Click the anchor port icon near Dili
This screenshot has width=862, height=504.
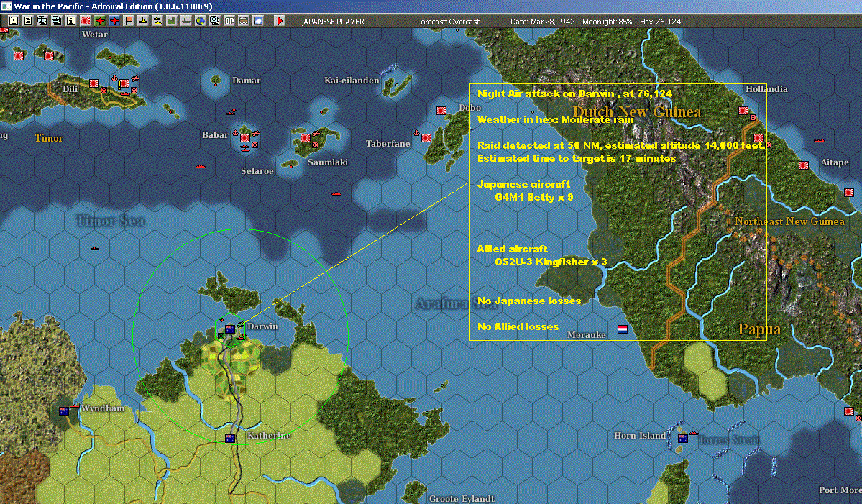point(115,78)
